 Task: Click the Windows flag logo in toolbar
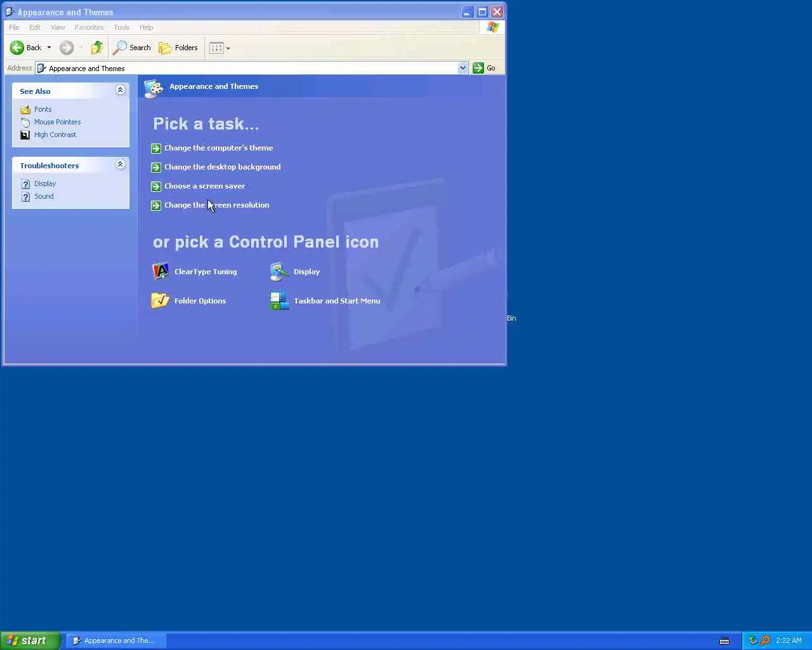click(x=493, y=27)
